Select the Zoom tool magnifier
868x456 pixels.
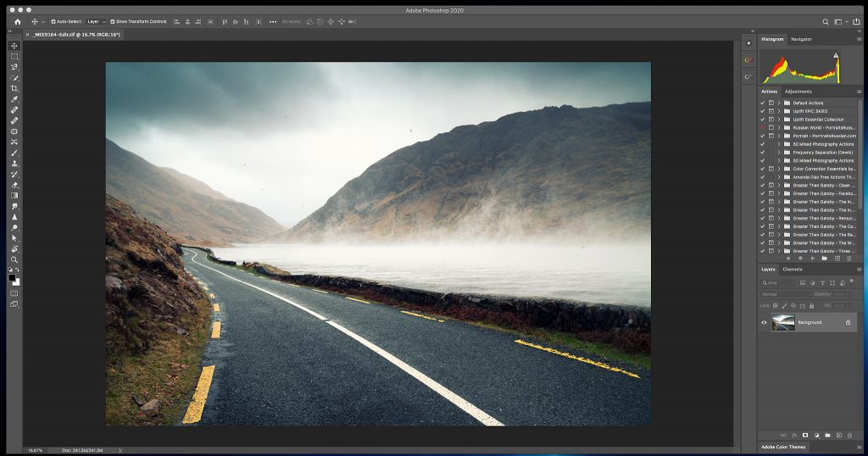pos(14,259)
